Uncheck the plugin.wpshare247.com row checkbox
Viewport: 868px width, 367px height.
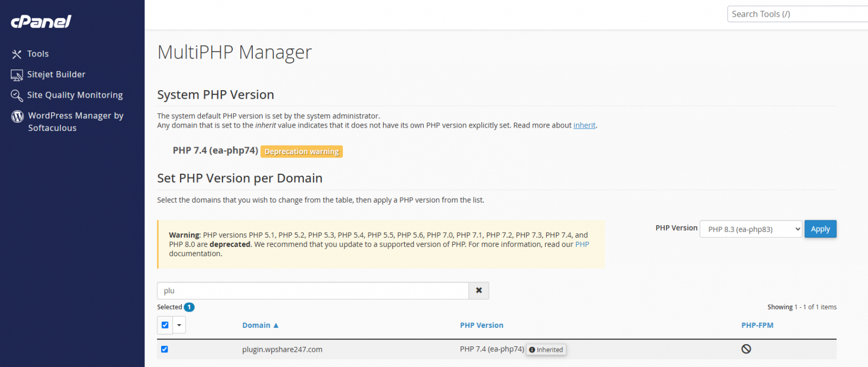pos(164,349)
